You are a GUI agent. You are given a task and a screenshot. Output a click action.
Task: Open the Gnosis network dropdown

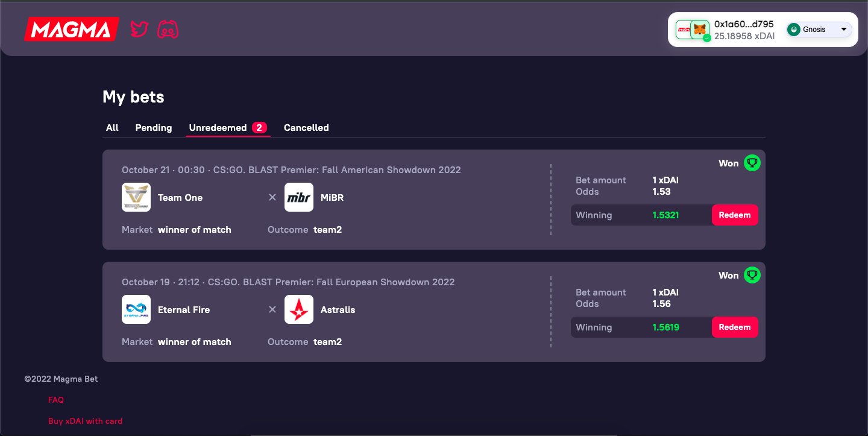(x=819, y=30)
